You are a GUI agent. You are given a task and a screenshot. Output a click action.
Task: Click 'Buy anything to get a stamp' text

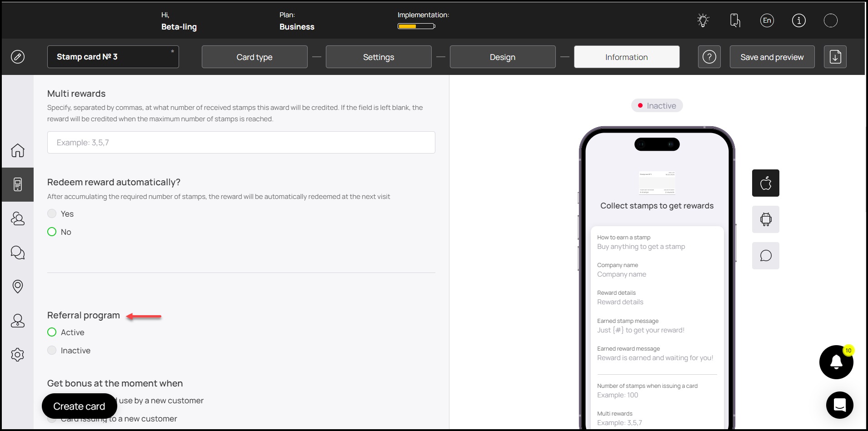click(x=641, y=247)
